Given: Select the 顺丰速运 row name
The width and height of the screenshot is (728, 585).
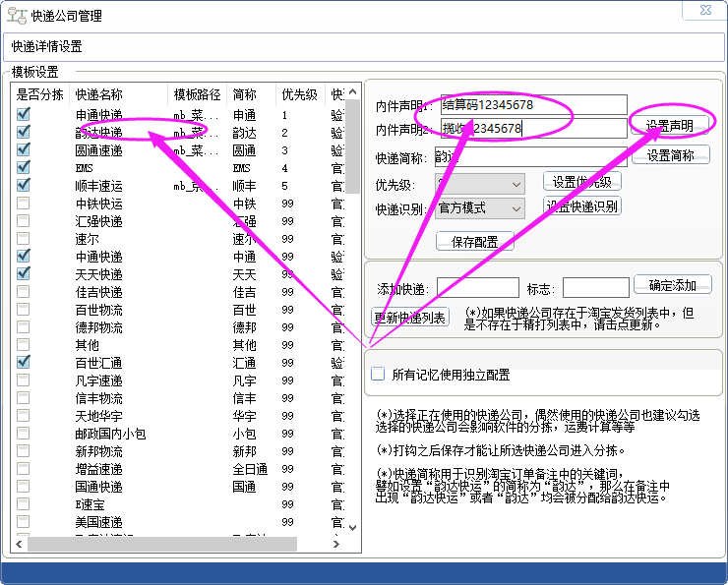Looking at the screenshot, I should click(99, 186).
